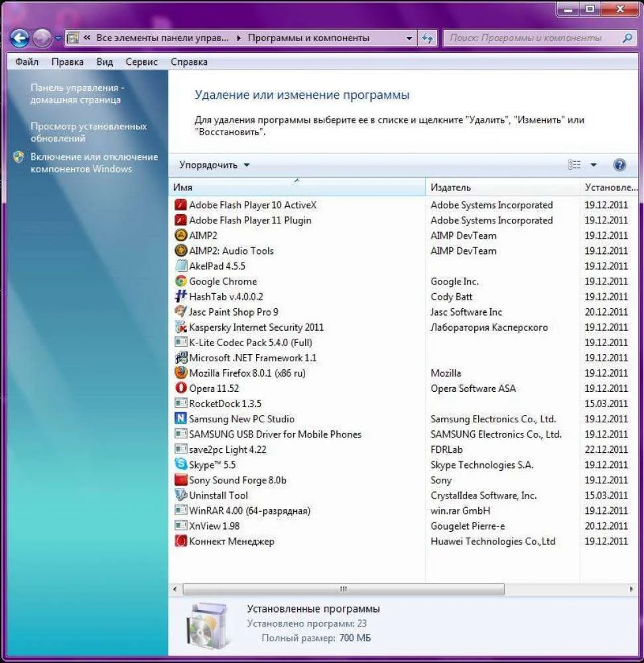Click the AIMP2: Audio Tools icon
This screenshot has width=644, height=663.
tap(180, 251)
